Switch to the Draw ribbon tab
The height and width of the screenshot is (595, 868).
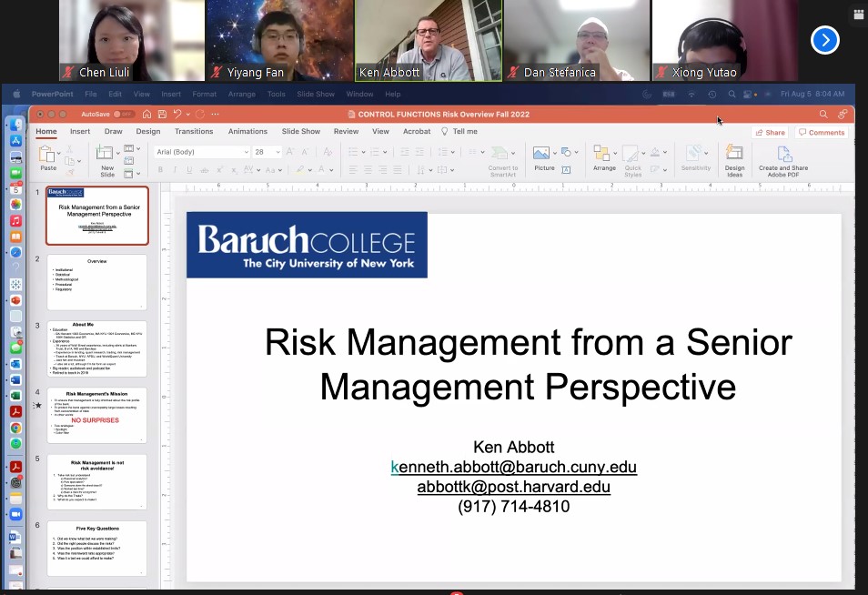tap(113, 131)
